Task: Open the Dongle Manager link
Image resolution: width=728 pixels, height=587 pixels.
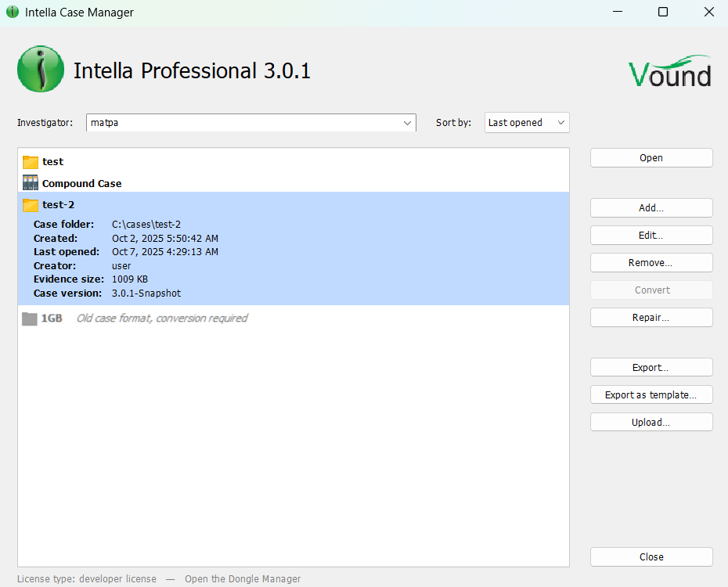Action: (x=243, y=579)
